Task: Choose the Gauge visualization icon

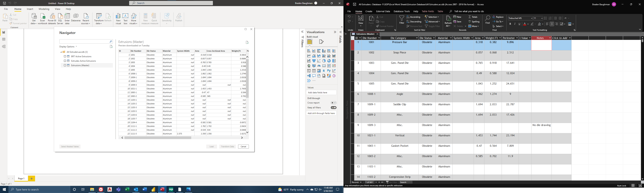Action: point(319,66)
